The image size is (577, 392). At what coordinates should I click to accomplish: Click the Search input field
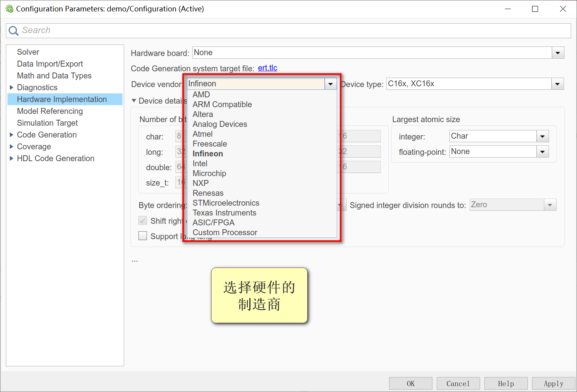click(x=288, y=31)
